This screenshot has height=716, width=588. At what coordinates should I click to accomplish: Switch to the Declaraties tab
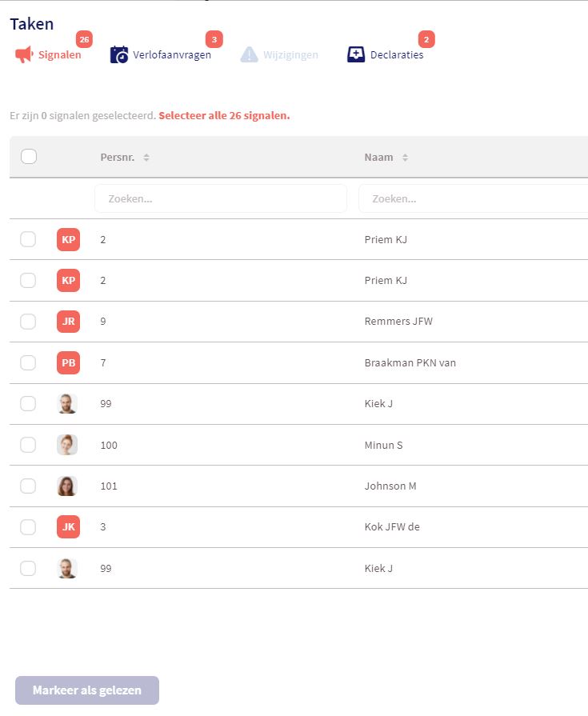[x=397, y=55]
